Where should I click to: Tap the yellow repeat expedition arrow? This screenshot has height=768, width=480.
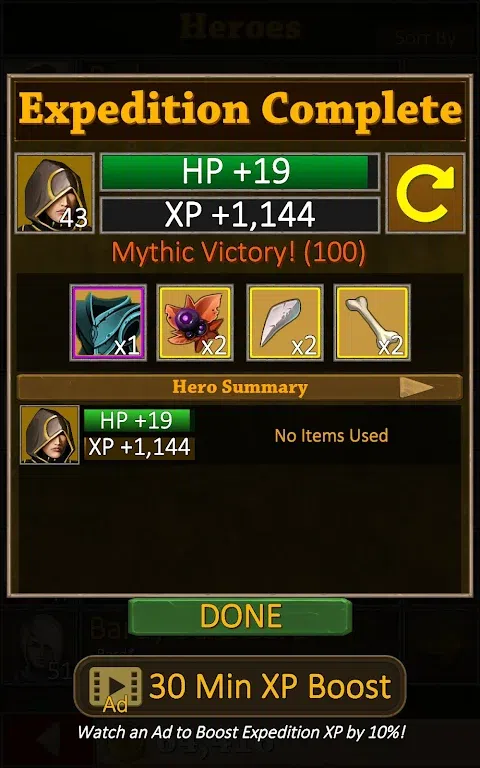[425, 193]
